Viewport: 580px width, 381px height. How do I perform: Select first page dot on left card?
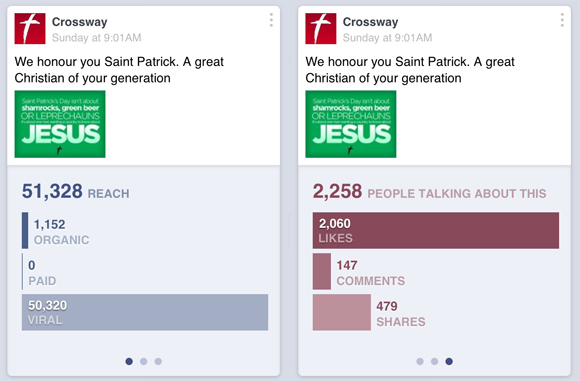tap(129, 361)
